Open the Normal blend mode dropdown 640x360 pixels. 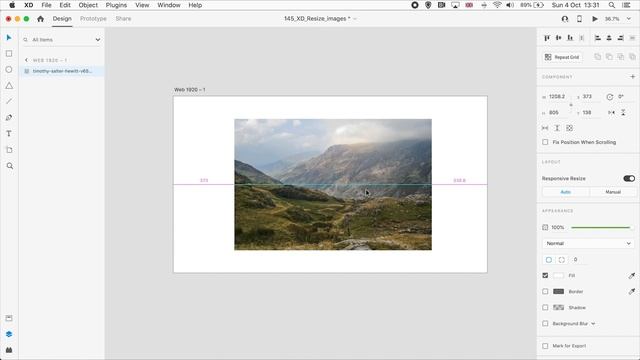coord(588,243)
